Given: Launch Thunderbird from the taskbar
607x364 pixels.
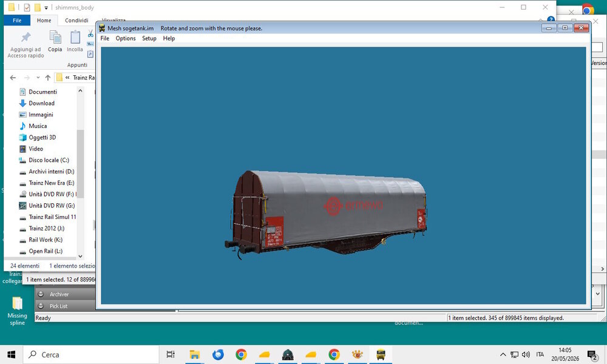Looking at the screenshot, I should pos(218,354).
